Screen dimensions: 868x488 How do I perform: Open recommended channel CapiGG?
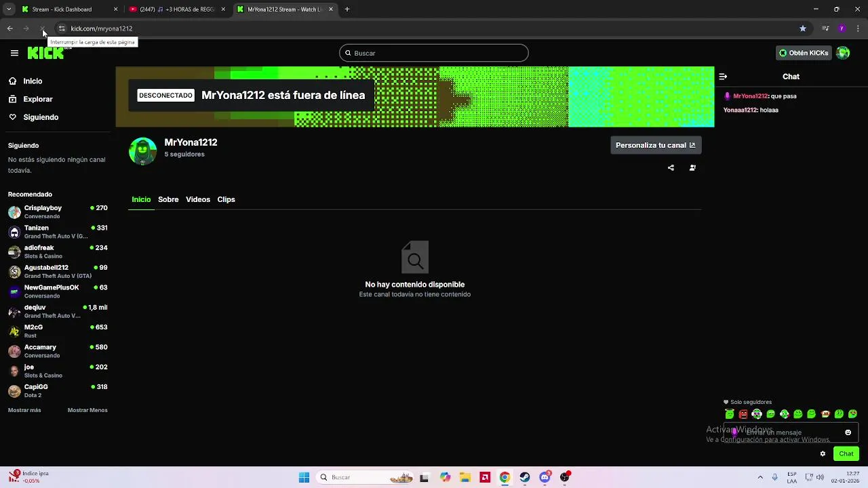click(x=58, y=390)
